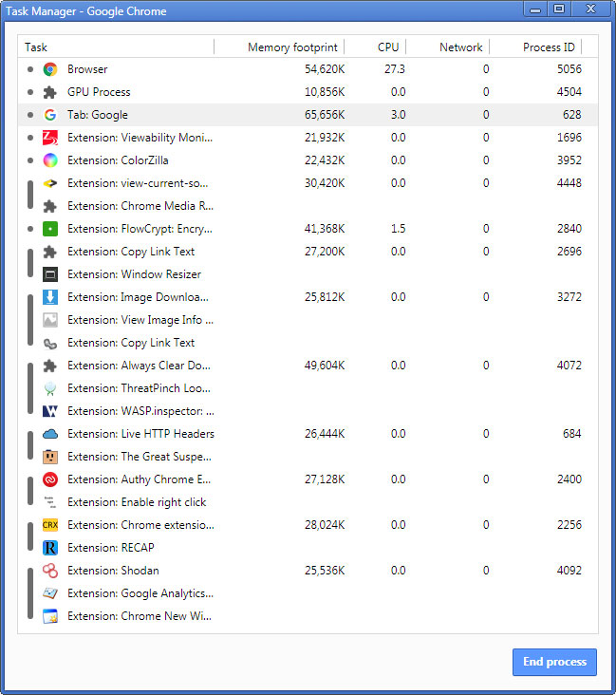Click the 49,604K memory value

325,366
